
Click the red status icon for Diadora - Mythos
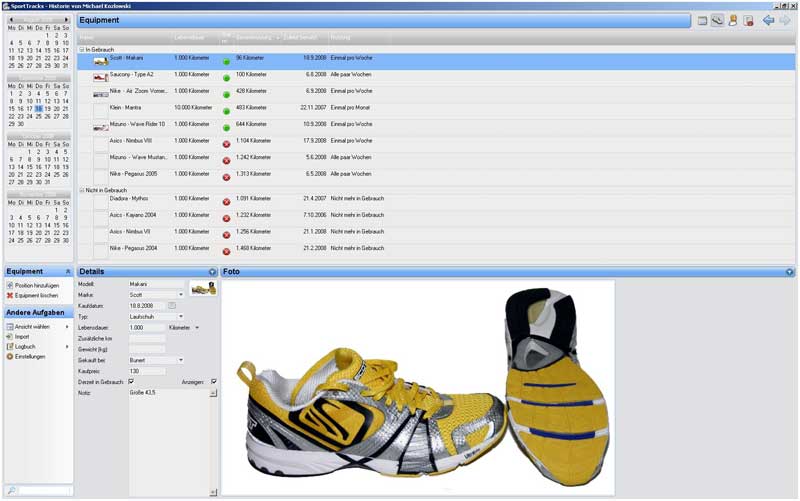pyautogui.click(x=227, y=202)
